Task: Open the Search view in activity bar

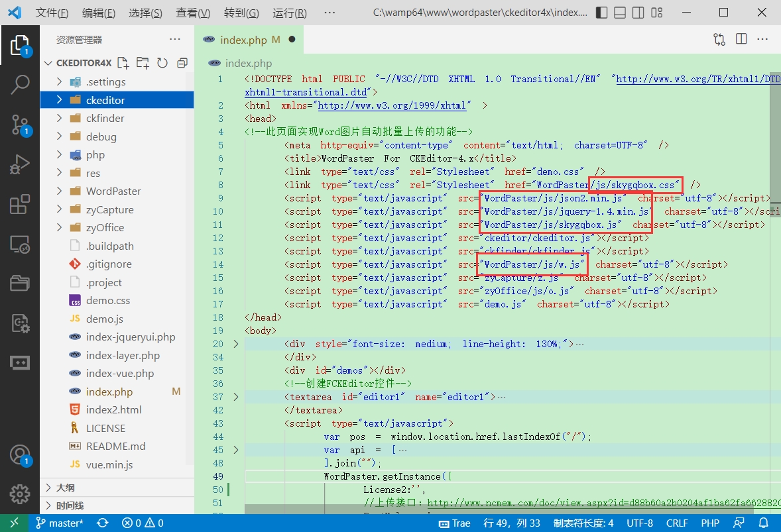Action: [20, 84]
